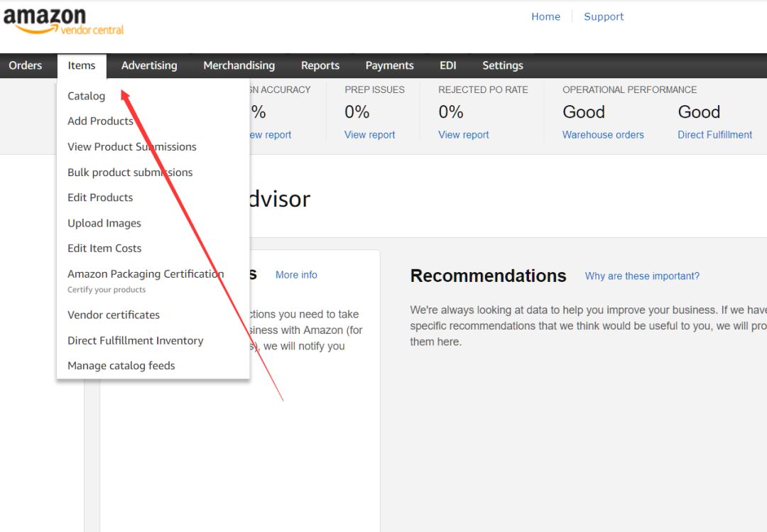Viewport: 767px width, 532px height.
Task: Click the Amazon Vendor Central logo
Action: [64, 21]
